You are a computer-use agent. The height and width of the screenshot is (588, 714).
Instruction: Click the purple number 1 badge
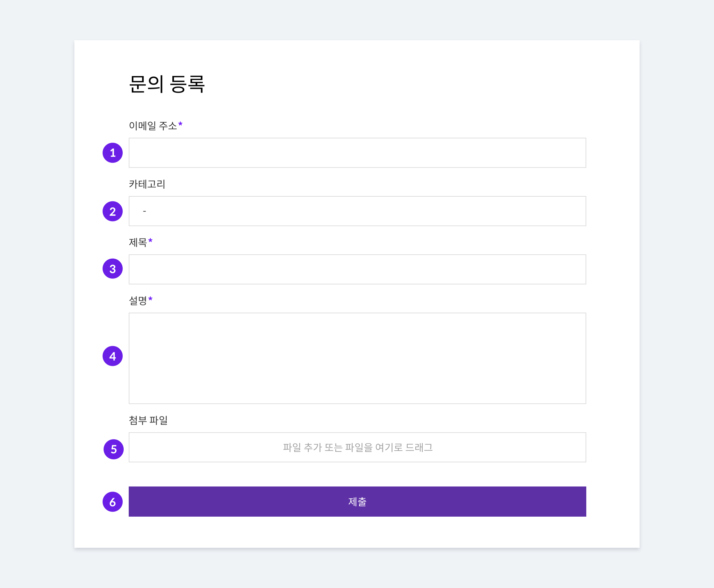tap(113, 153)
